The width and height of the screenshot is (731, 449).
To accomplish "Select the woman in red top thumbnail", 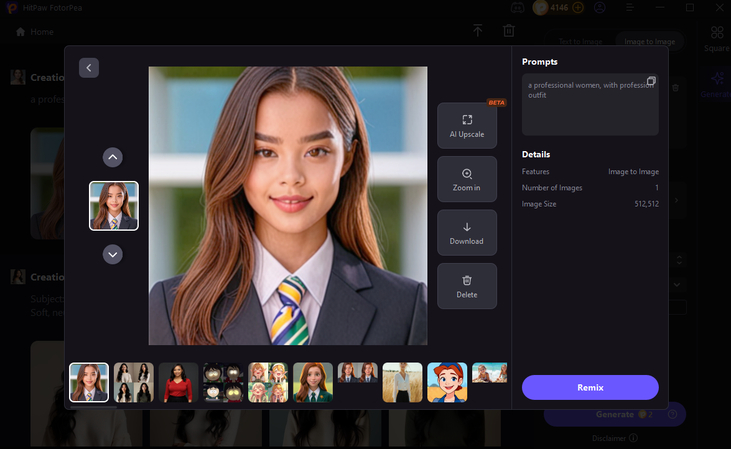I will [x=178, y=382].
